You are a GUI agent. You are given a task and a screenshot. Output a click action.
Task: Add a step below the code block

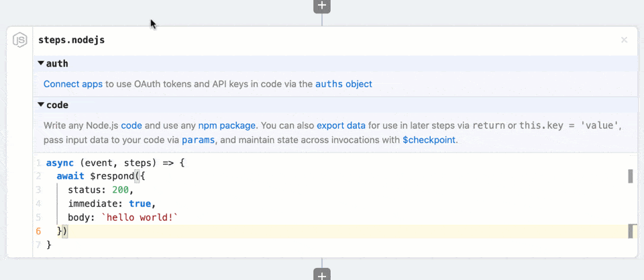(322, 275)
